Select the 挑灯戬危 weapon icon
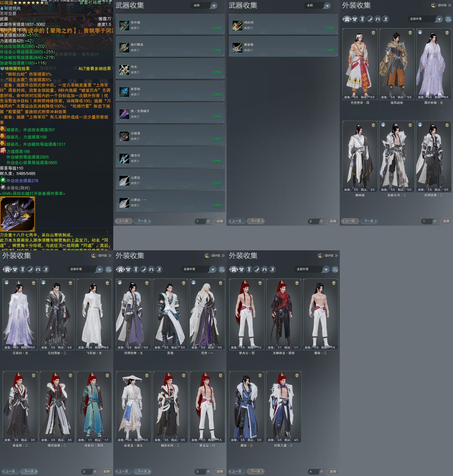 pyautogui.click(x=124, y=47)
